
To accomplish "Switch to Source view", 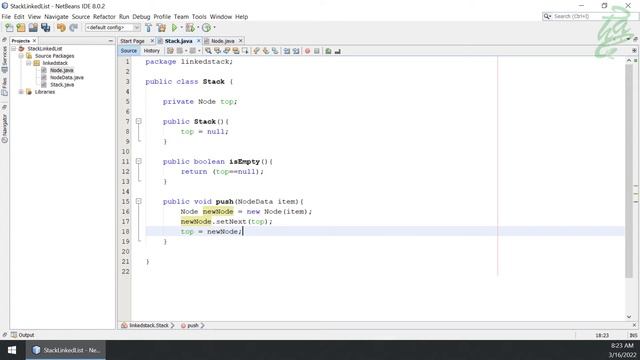I will 129,51.
